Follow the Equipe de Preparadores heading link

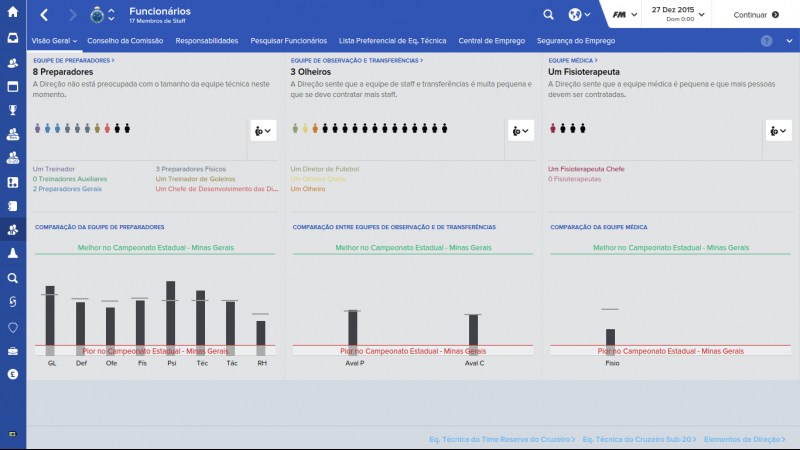[x=73, y=60]
